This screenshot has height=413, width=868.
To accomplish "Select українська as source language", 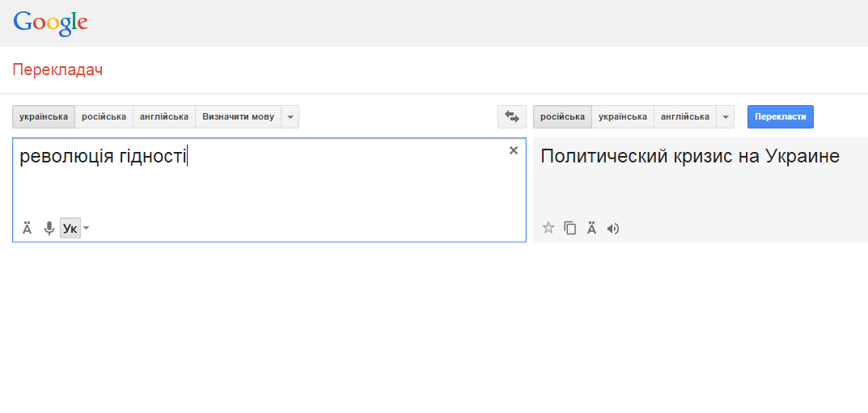I will coord(44,116).
